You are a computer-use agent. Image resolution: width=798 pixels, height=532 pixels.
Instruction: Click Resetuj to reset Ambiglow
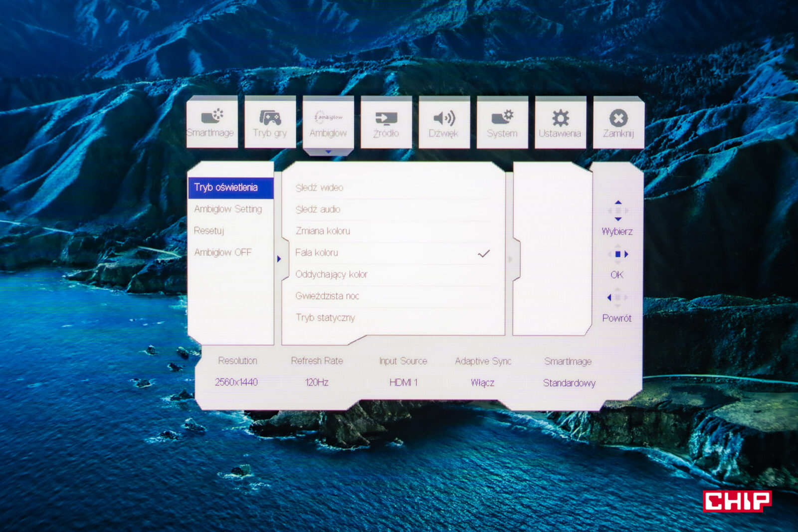[x=209, y=231]
